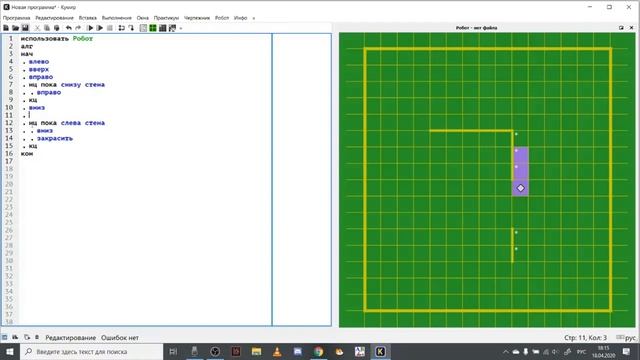Open the Windows Start menu
640x360 pixels.
pyautogui.click(x=10, y=351)
